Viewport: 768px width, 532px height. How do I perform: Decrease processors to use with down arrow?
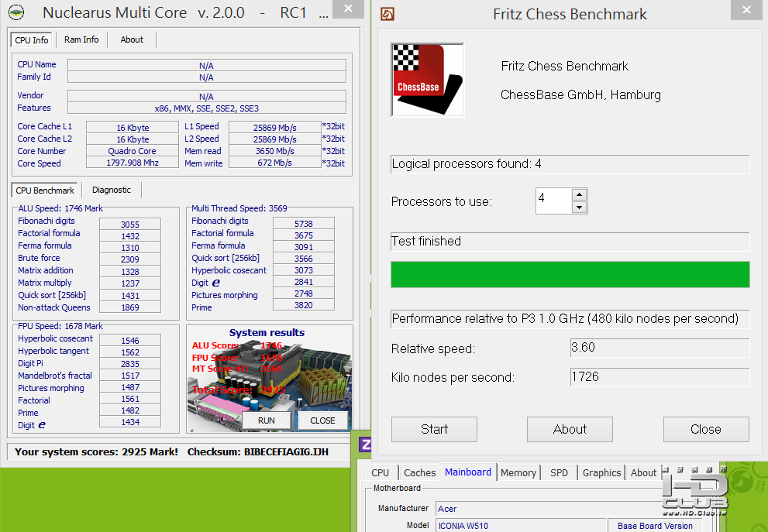[580, 207]
